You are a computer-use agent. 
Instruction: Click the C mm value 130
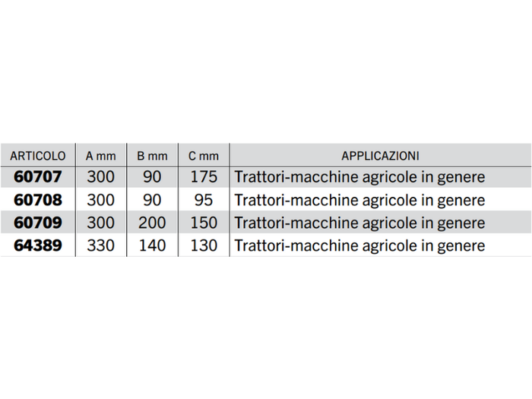pyautogui.click(x=204, y=246)
